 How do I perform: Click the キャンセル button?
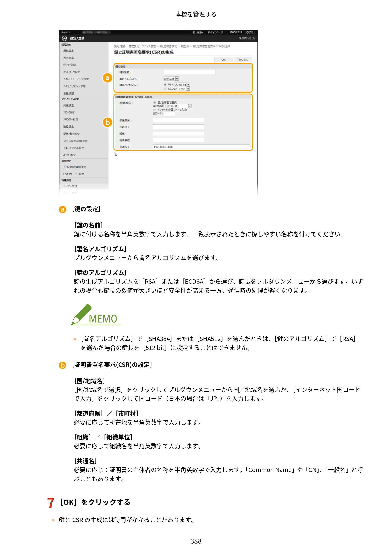click(x=243, y=60)
